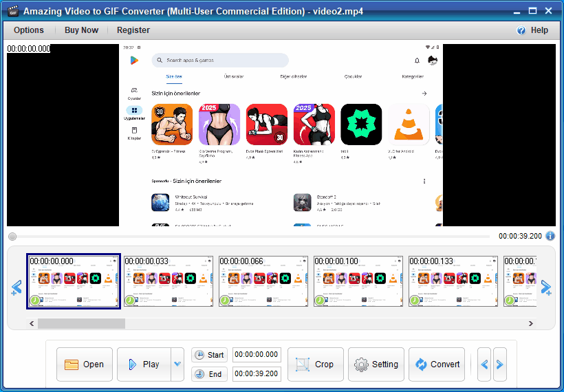
Task: Open the Buy Now menu
Action: [x=81, y=30]
